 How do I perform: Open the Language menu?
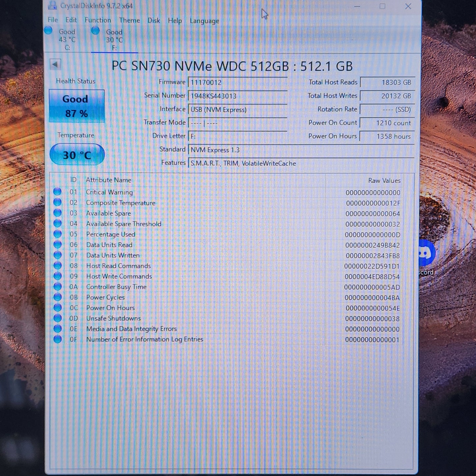[x=204, y=21]
